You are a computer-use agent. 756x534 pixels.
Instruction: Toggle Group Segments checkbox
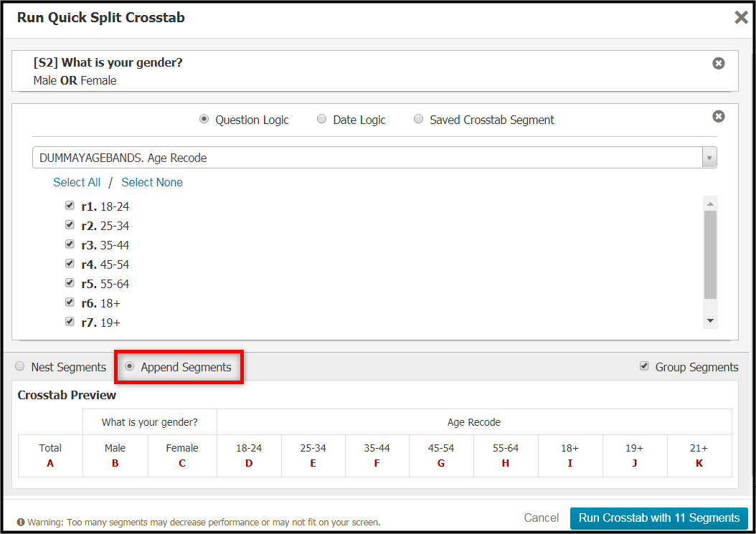pos(644,366)
